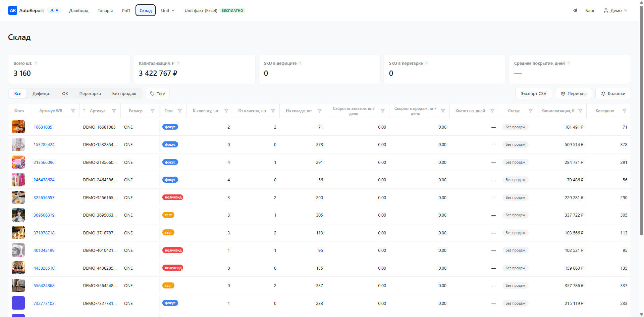Screen dimensions: 644x317
Task: Click the Всего шт. value 3 160
Action: point(22,73)
